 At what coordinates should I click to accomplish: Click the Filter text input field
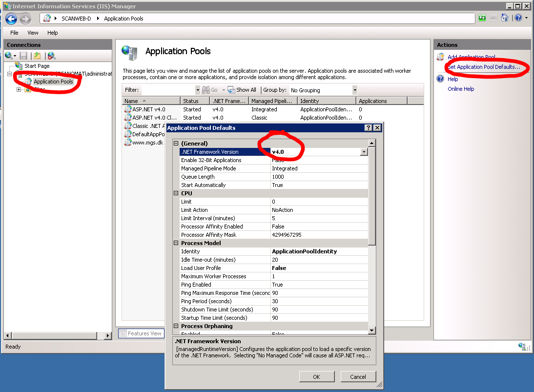point(168,90)
